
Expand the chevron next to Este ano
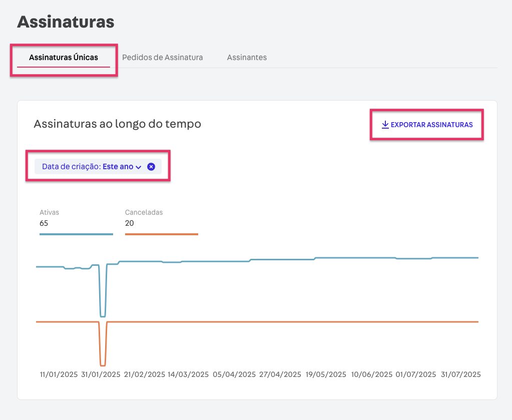(x=139, y=167)
